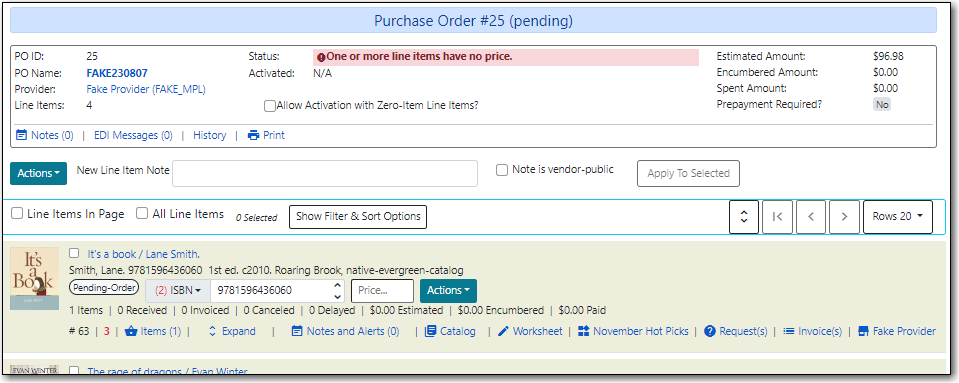Viewport: 959px width, 383px height.
Task: Open Notes (0) for the purchase order
Action: [52, 135]
